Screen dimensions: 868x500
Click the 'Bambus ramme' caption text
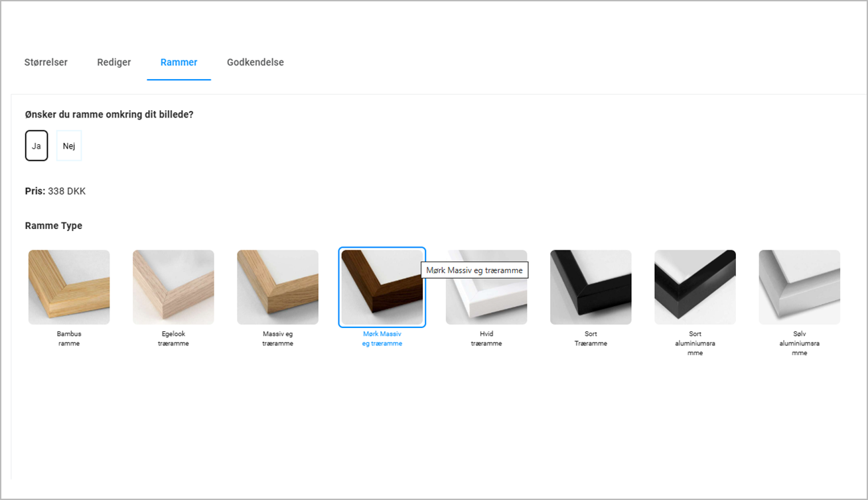pos(69,339)
